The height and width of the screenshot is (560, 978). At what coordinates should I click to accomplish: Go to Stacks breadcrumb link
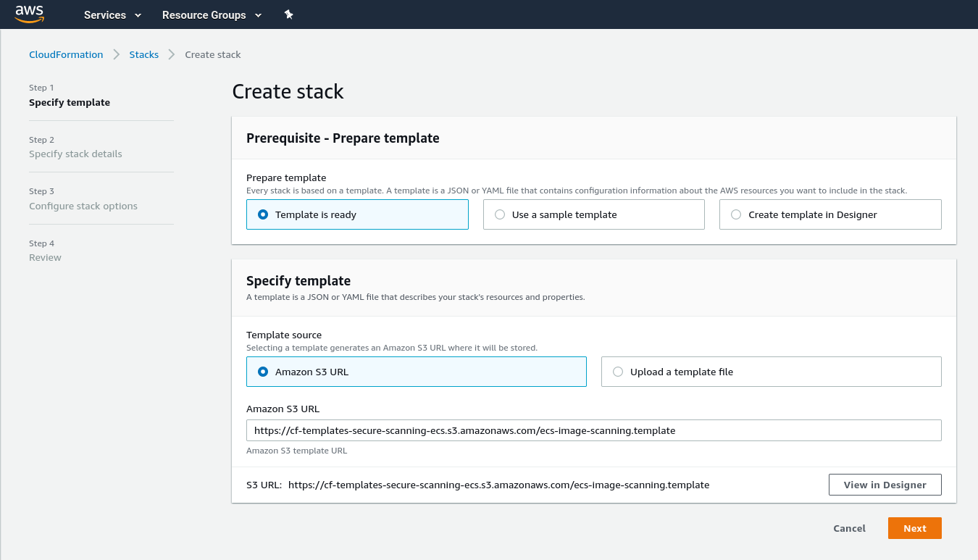click(x=144, y=54)
